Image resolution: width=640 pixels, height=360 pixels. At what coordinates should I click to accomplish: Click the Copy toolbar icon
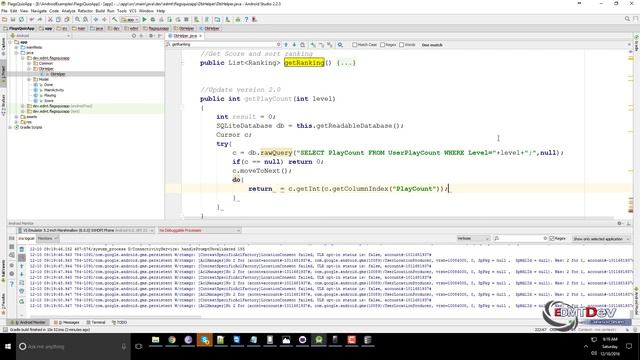click(x=58, y=20)
